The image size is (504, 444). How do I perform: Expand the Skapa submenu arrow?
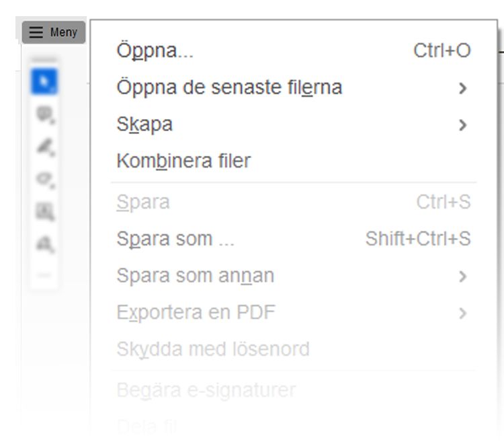tap(462, 125)
